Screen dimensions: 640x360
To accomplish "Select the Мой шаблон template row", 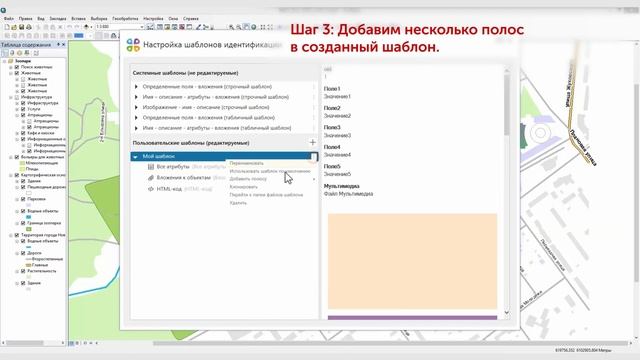I will (224, 156).
